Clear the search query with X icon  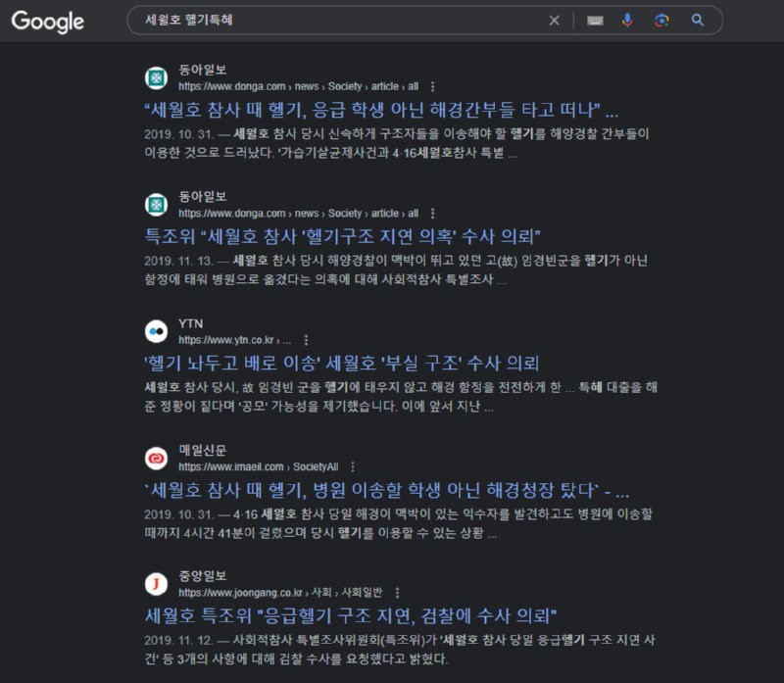pyautogui.click(x=554, y=21)
